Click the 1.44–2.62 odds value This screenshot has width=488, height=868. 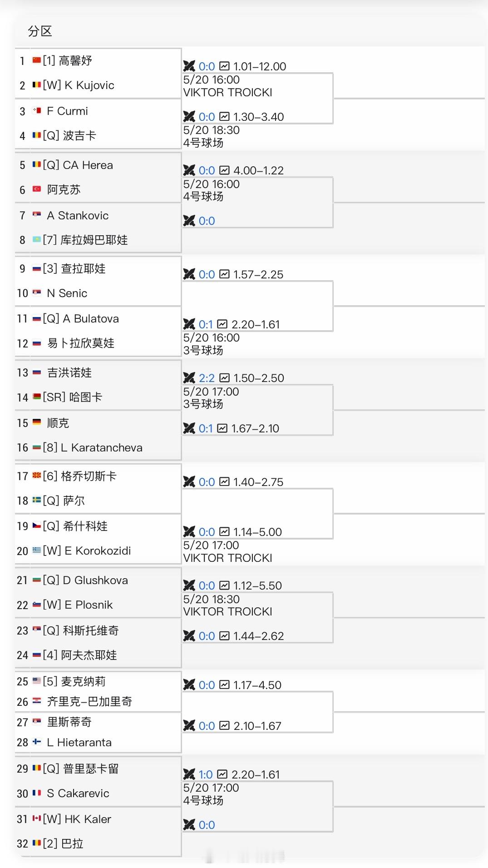[x=258, y=636]
